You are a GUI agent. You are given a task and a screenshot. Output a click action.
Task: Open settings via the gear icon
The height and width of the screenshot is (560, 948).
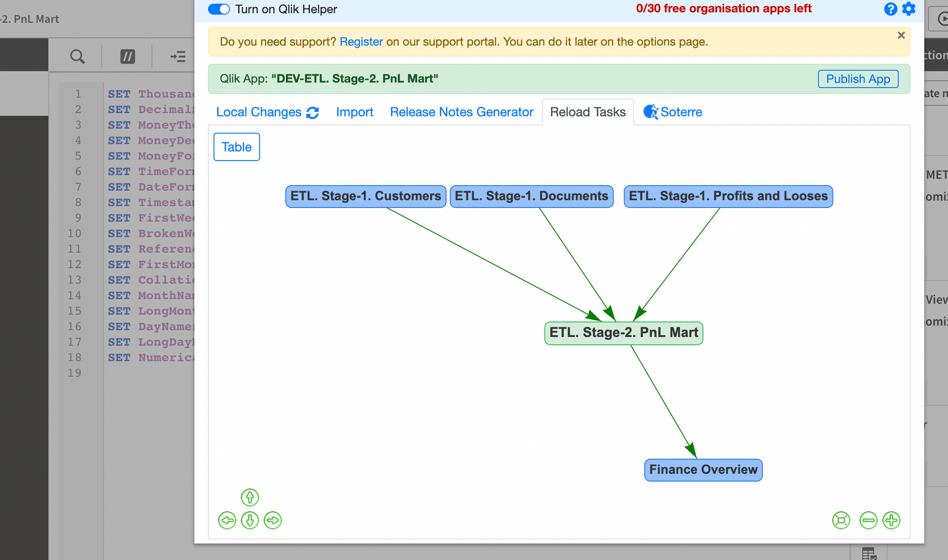point(909,9)
